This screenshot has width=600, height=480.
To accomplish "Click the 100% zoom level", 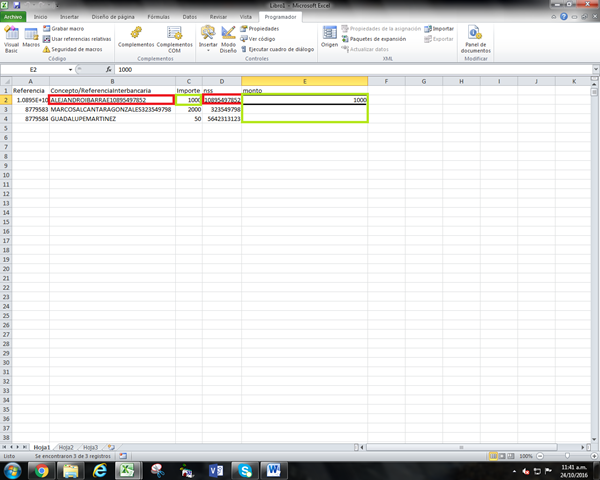I will 526,456.
